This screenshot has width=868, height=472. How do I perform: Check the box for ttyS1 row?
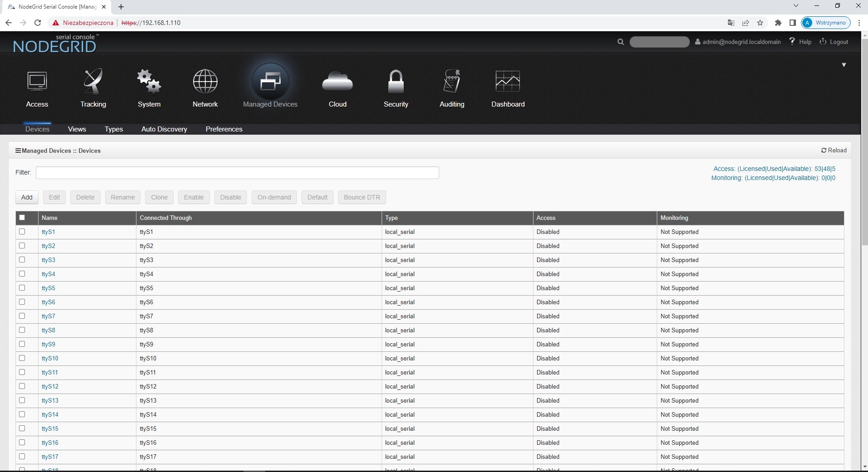22,232
